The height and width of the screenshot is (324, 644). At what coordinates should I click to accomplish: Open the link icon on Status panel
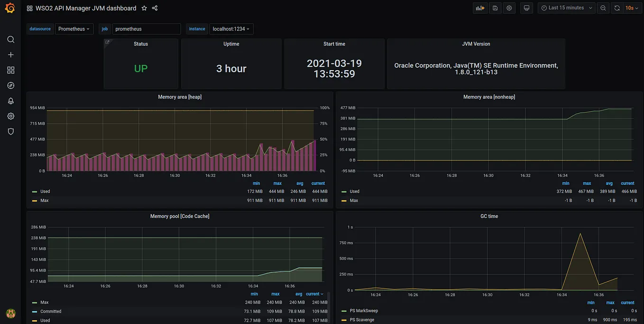click(107, 42)
